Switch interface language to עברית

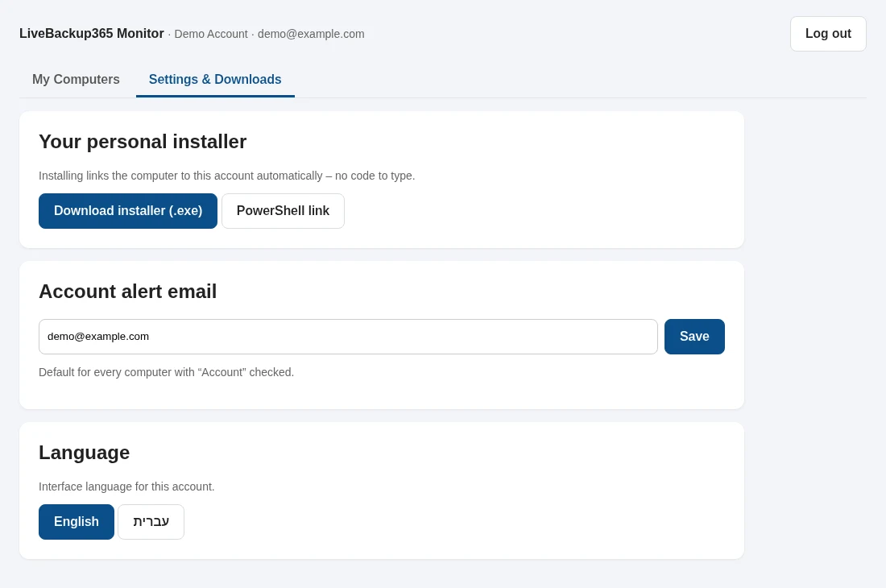coord(151,522)
